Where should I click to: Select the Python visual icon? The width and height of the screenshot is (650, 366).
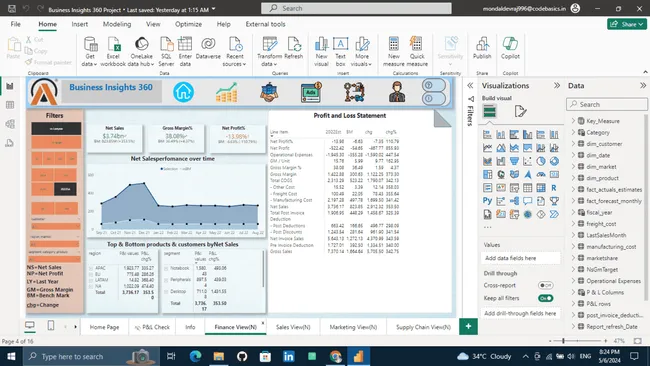488,201
